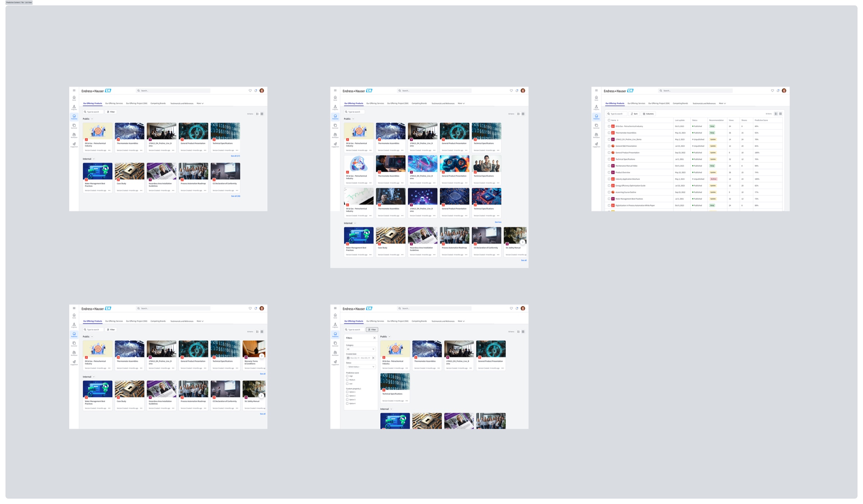Screen dimensions: 863x504
Task: Tick the select-all checkbox beside the Name header
Action: coord(609,120)
